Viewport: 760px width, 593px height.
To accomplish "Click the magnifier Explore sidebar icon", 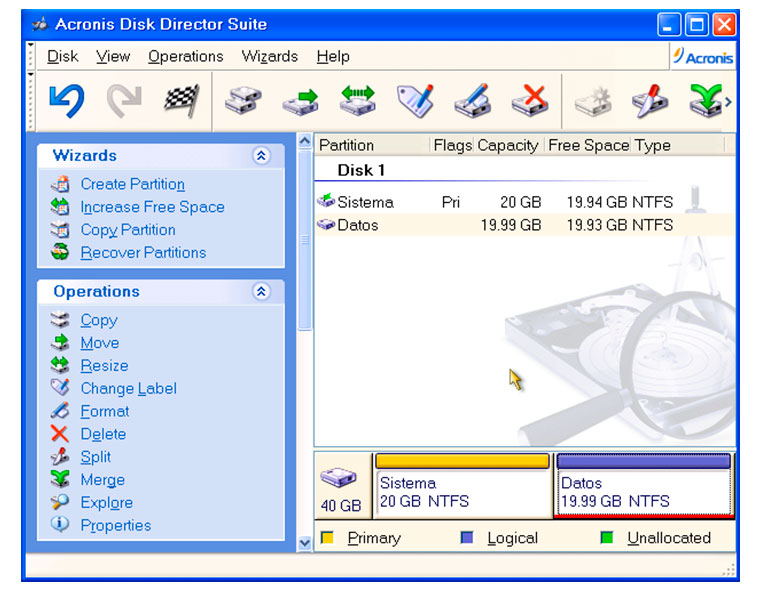I will (61, 502).
